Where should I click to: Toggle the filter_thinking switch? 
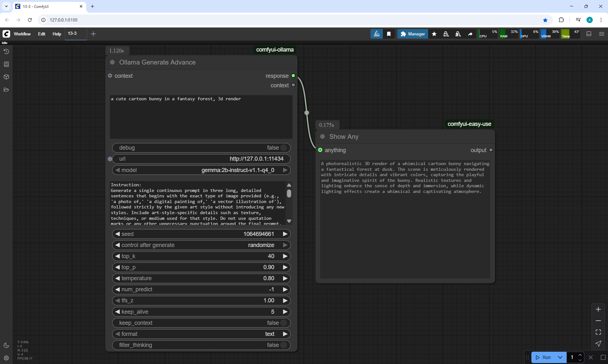click(283, 345)
